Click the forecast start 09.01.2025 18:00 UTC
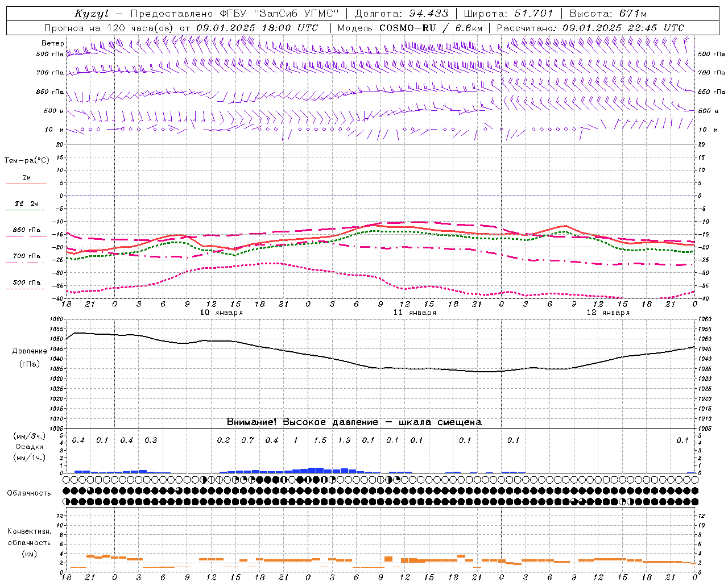This screenshot has width=728, height=582. pos(257,28)
